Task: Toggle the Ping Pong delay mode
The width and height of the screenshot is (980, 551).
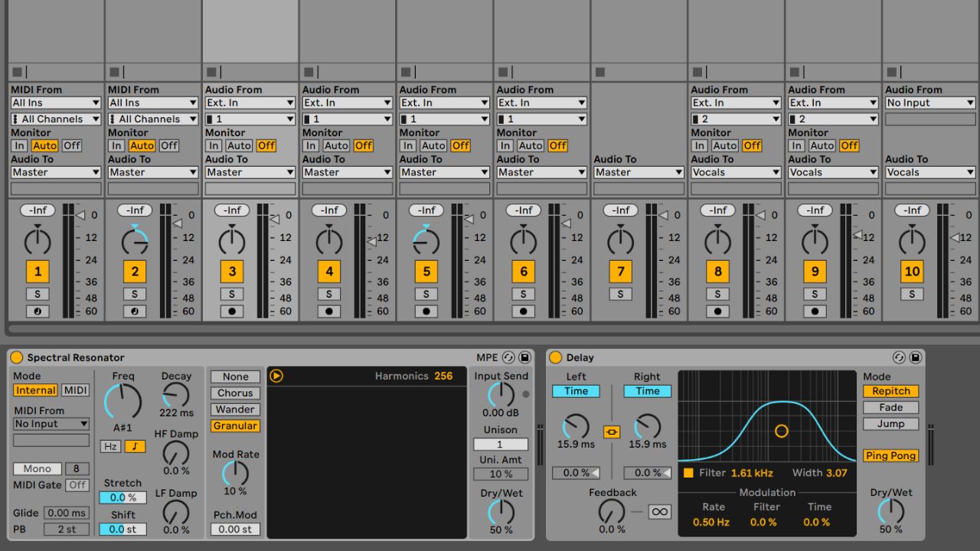Action: coord(891,456)
